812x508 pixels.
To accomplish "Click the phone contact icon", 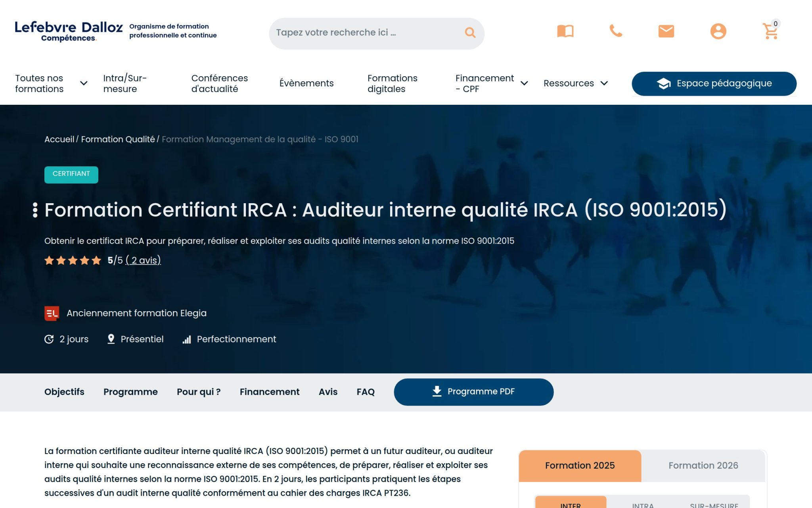I will point(616,31).
